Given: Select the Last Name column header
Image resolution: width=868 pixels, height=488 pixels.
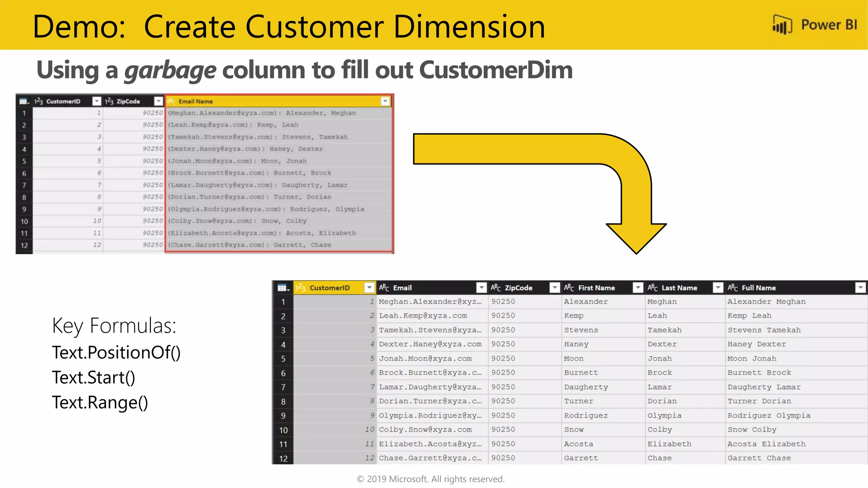Looking at the screenshot, I should click(x=685, y=288).
